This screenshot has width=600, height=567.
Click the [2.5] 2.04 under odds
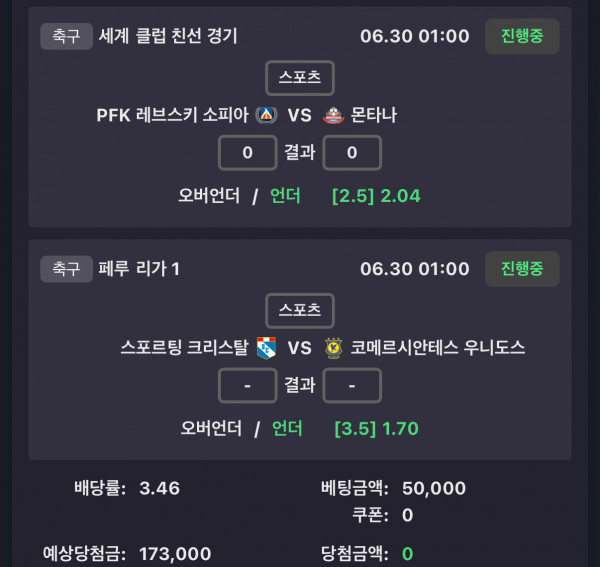tap(376, 196)
